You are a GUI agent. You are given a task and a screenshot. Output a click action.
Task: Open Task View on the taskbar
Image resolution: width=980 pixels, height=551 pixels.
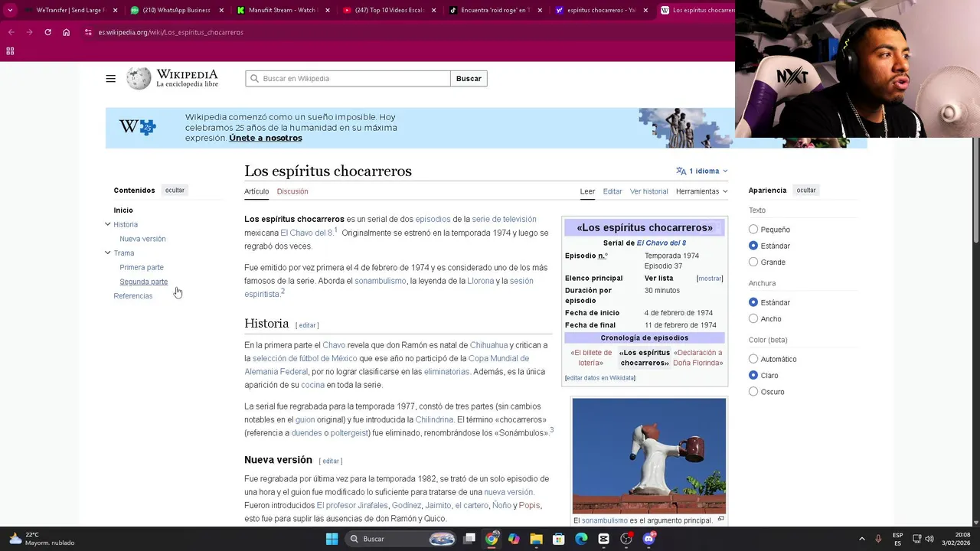[469, 539]
